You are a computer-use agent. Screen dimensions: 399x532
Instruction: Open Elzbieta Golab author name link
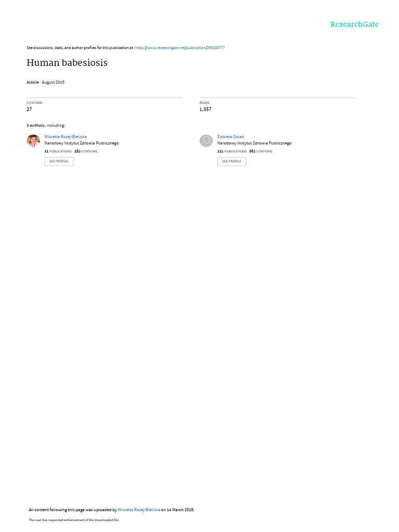(230, 137)
